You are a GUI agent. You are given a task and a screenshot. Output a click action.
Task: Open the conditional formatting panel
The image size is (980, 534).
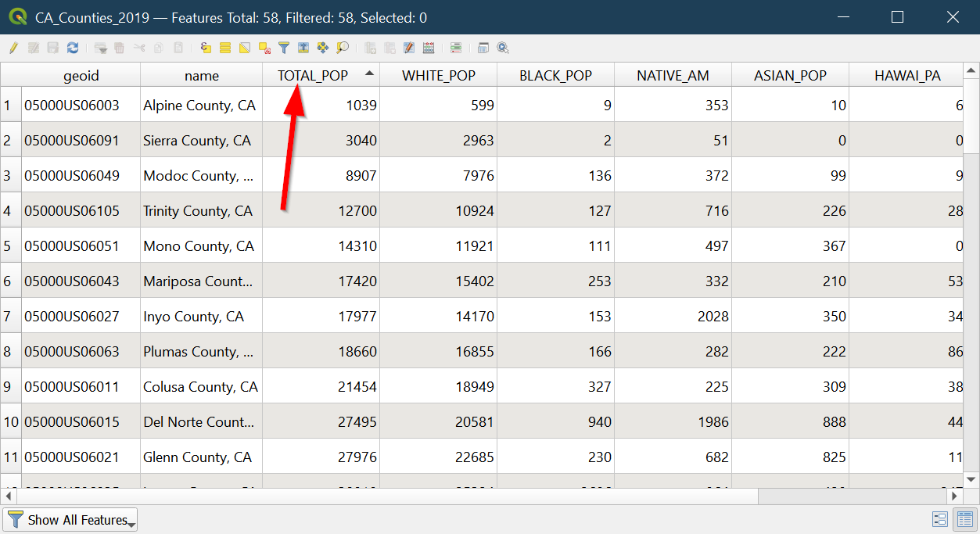(x=456, y=48)
